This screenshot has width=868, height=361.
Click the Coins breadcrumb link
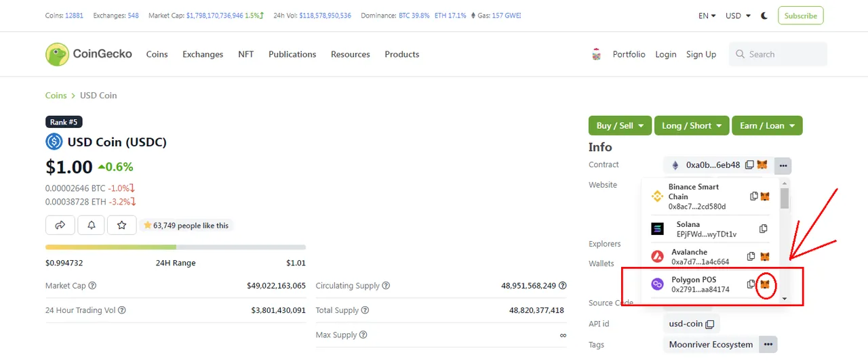[x=56, y=95]
